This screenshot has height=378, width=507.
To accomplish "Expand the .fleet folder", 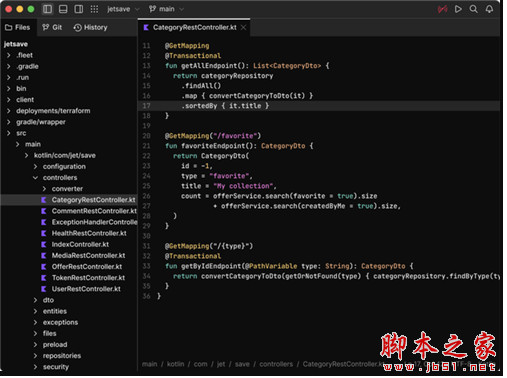I will [9, 55].
